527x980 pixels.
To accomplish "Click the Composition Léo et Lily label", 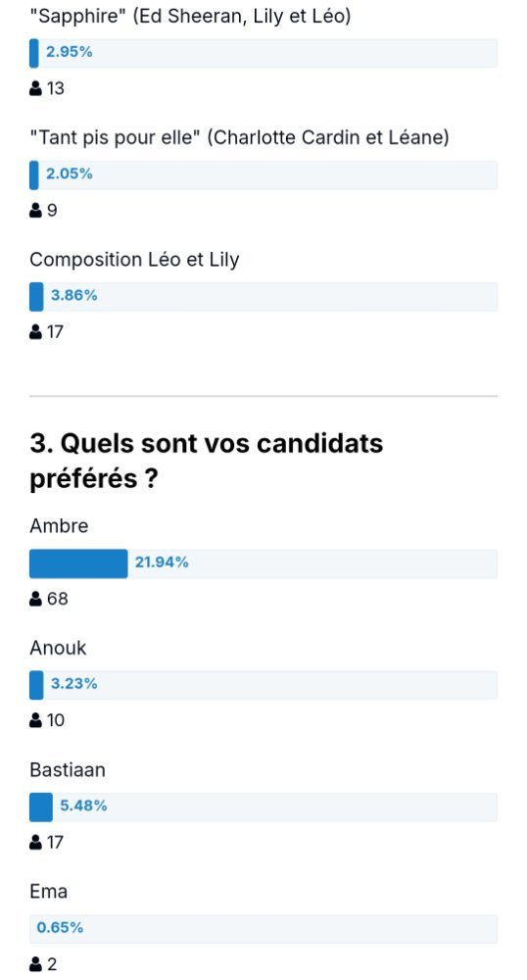I will click(134, 260).
